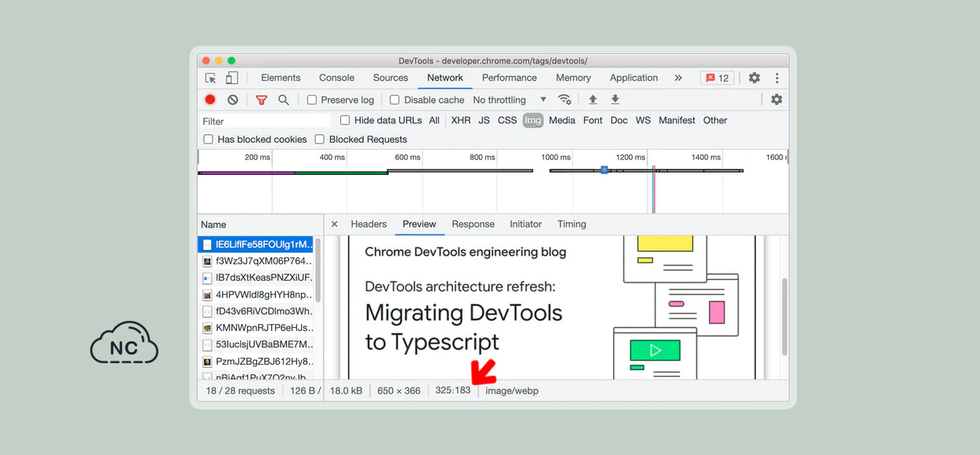The image size is (980, 455).
Task: Open the Timing tab of request
Action: tap(572, 224)
